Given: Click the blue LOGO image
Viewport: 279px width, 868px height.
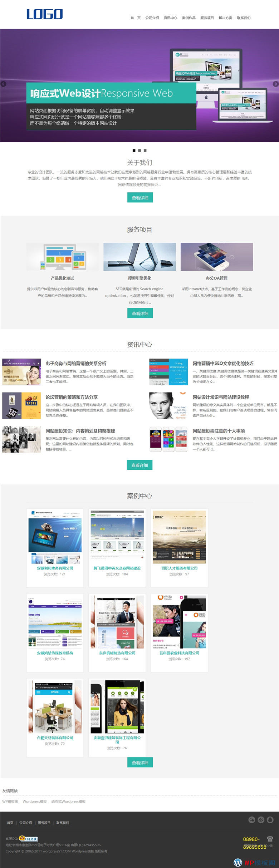Looking at the screenshot, I should coord(45,14).
